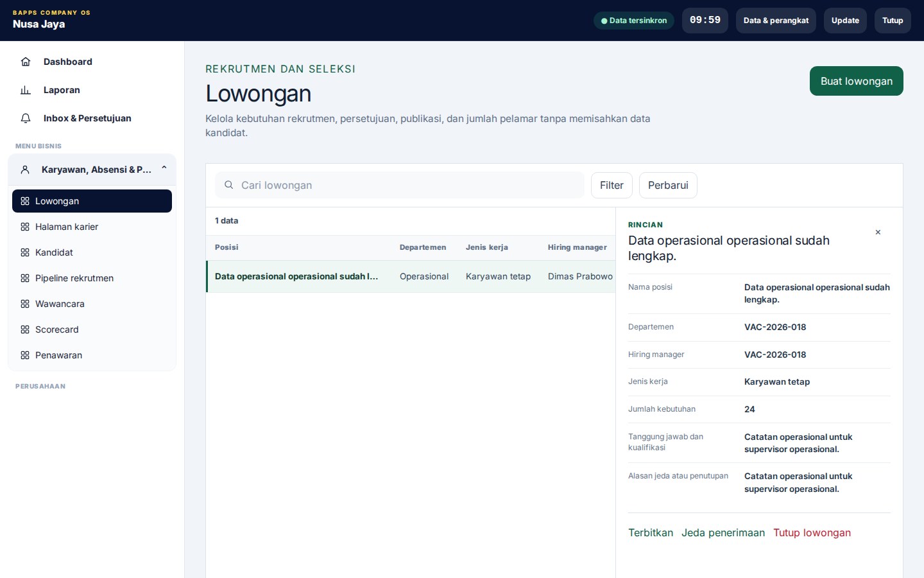The width and height of the screenshot is (924, 578).
Task: Click the Laporan bar chart icon
Action: 26,90
